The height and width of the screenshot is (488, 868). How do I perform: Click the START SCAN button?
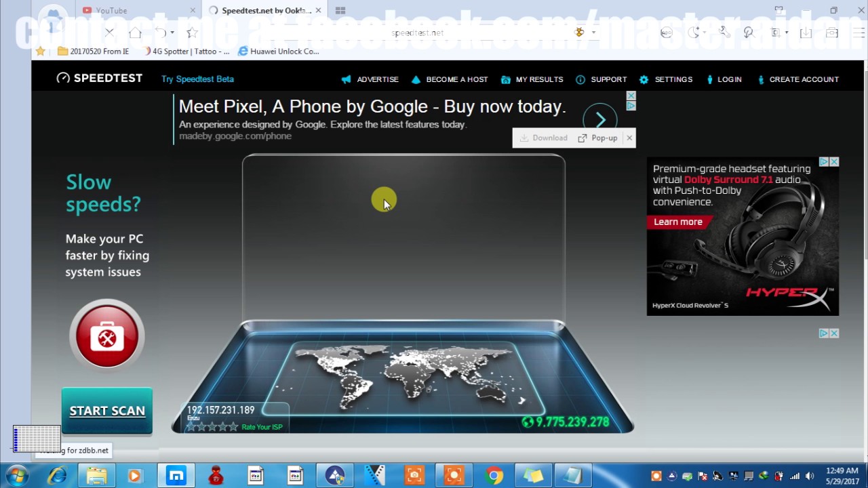coord(107,411)
